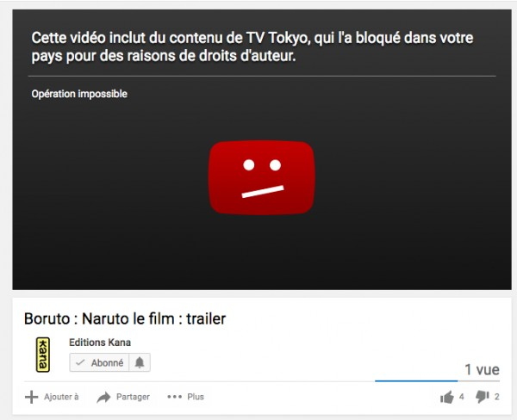Viewport: 517px width, 420px height.
Task: Open the Kana channel logo
Action: click(x=42, y=355)
